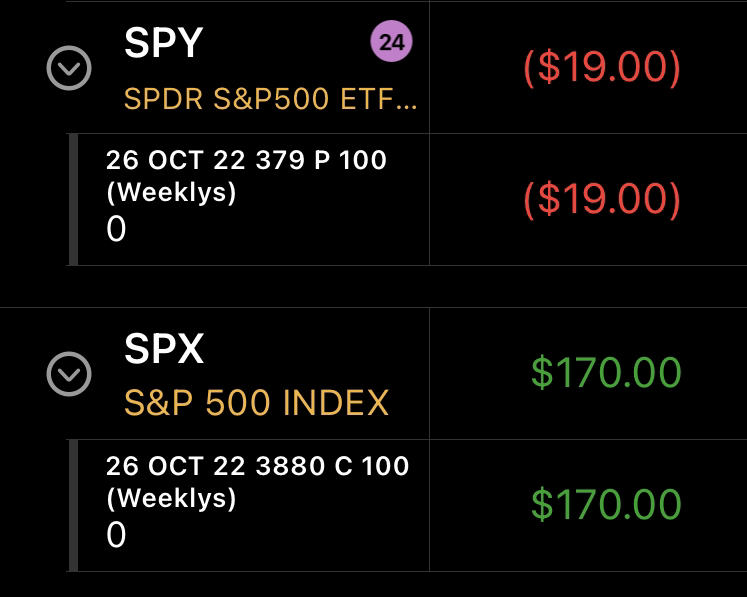Collapse the SPY position group chevron
This screenshot has height=597, width=747.
point(69,68)
